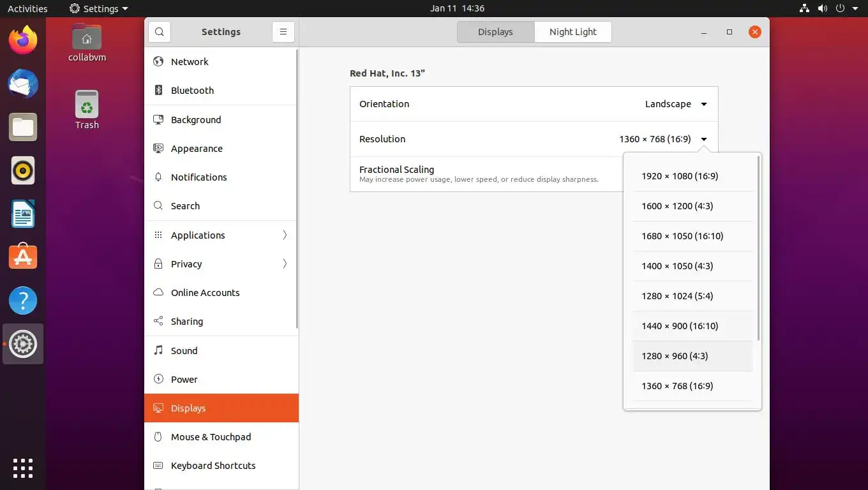This screenshot has width=868, height=490.
Task: Click the Search magnifier icon in sidebar list
Action: coord(158,206)
